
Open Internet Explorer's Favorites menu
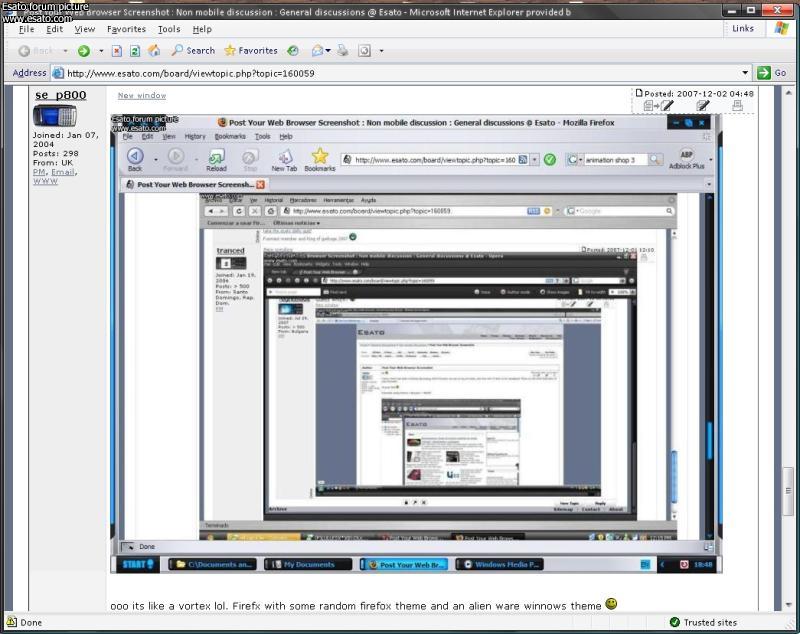pos(127,29)
